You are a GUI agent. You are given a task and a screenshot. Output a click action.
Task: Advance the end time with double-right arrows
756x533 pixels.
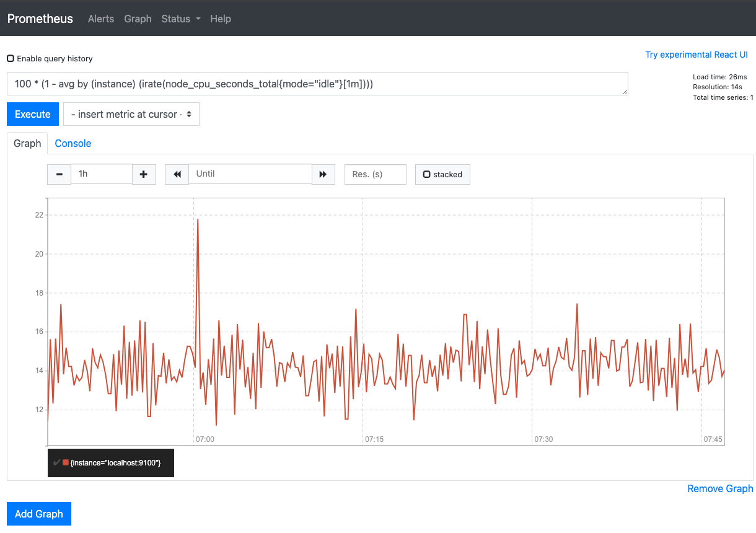click(323, 174)
